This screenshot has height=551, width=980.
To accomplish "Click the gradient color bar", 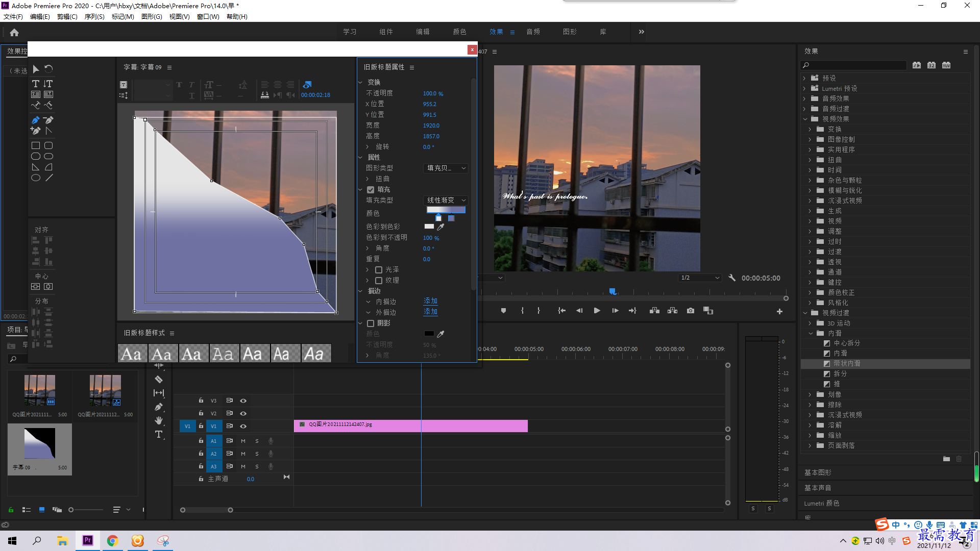I will click(446, 210).
